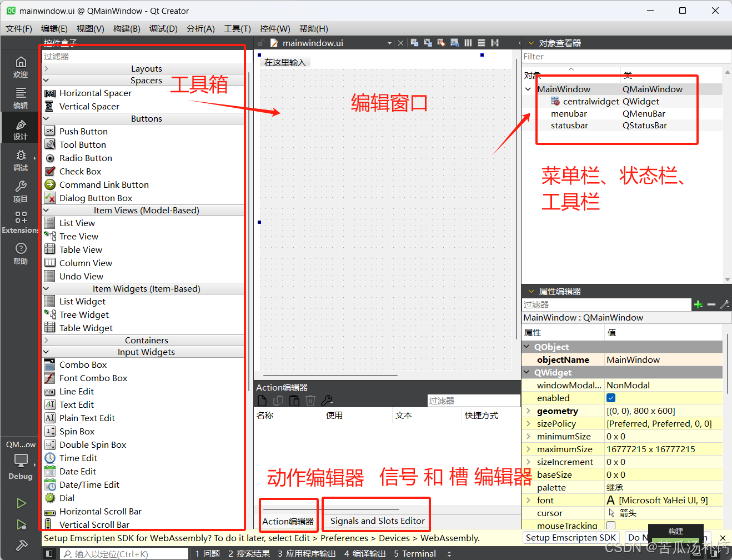
Task: Expand the sizePolicy property
Action: 528,424
